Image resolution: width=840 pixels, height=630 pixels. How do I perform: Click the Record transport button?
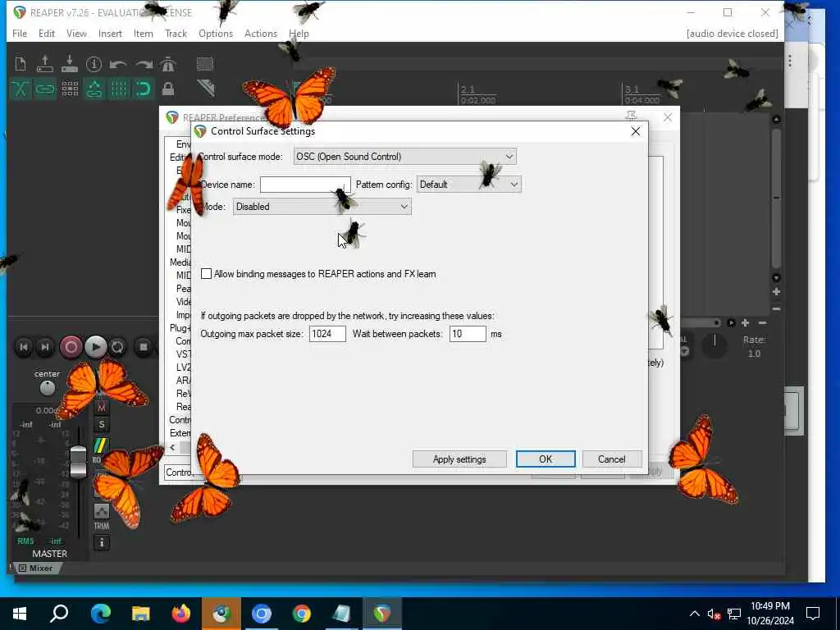(71, 347)
